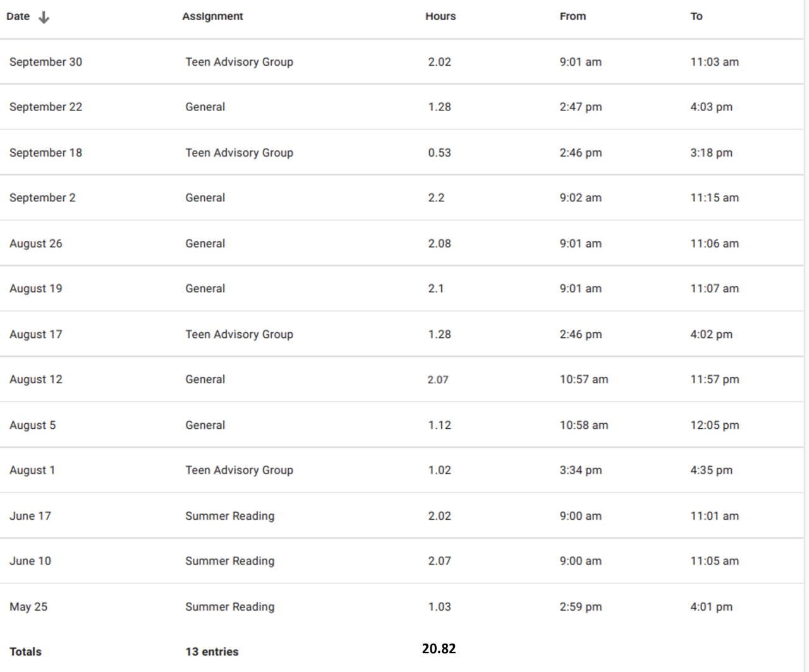Click the August 26 entry date
Image resolution: width=809 pixels, height=672 pixels.
tap(36, 244)
